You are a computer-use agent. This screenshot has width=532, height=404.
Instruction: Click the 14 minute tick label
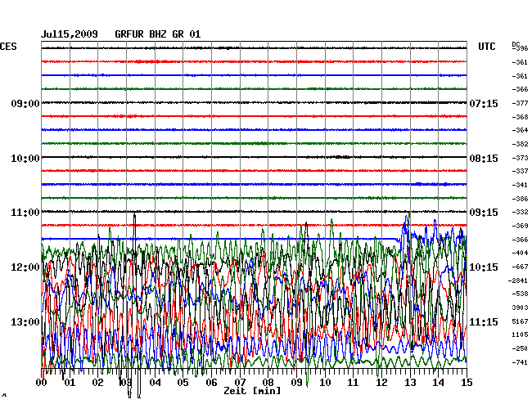coord(438,383)
